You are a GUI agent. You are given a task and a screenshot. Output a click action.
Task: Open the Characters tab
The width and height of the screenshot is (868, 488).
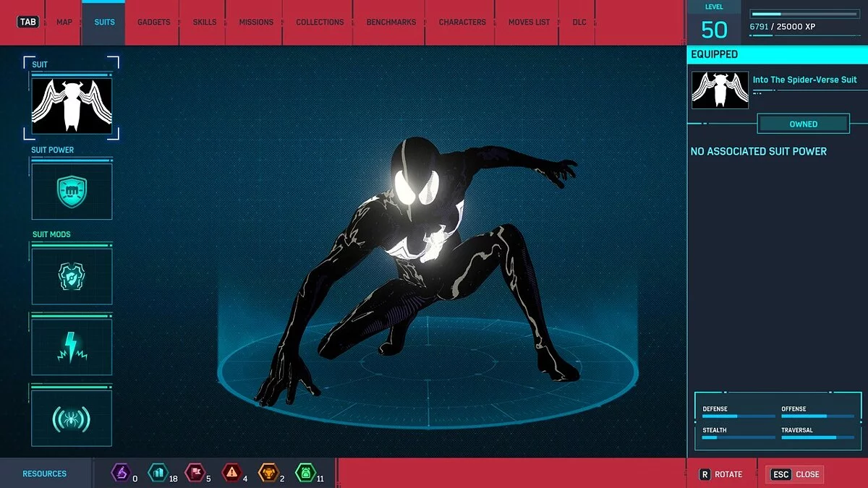(462, 22)
